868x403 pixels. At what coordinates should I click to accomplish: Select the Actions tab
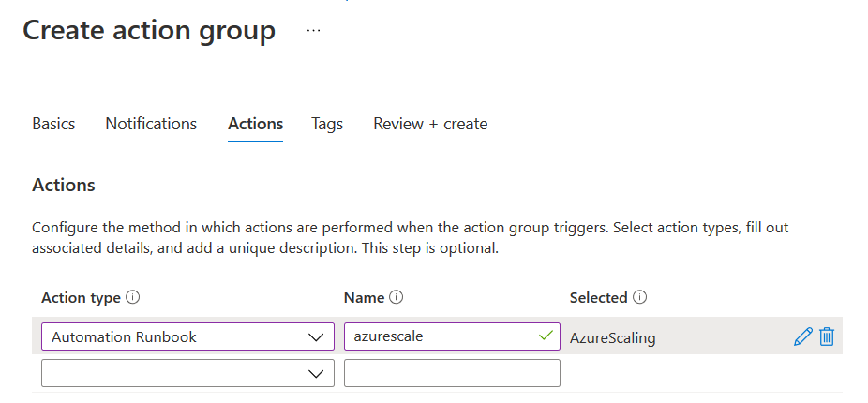point(255,124)
